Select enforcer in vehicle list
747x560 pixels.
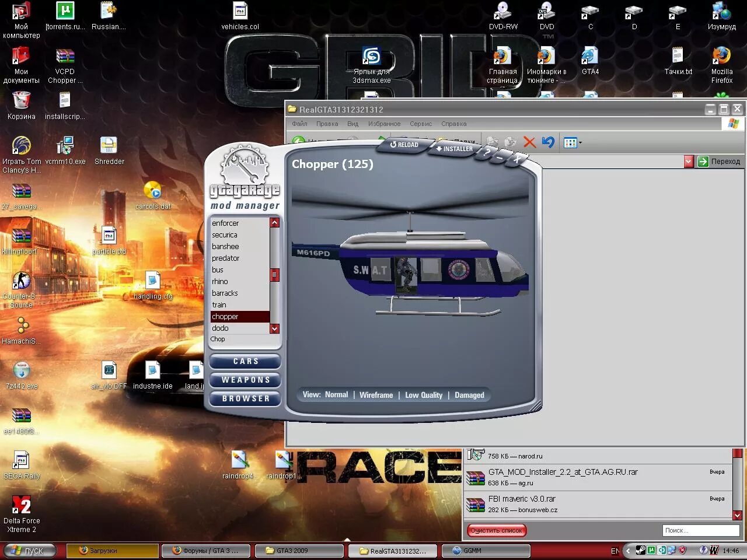pyautogui.click(x=240, y=223)
